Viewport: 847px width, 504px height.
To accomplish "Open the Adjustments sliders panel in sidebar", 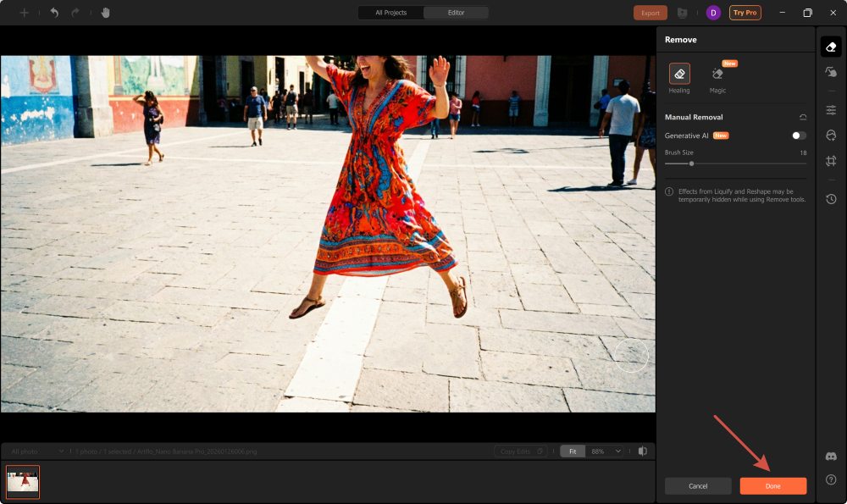I will click(831, 110).
